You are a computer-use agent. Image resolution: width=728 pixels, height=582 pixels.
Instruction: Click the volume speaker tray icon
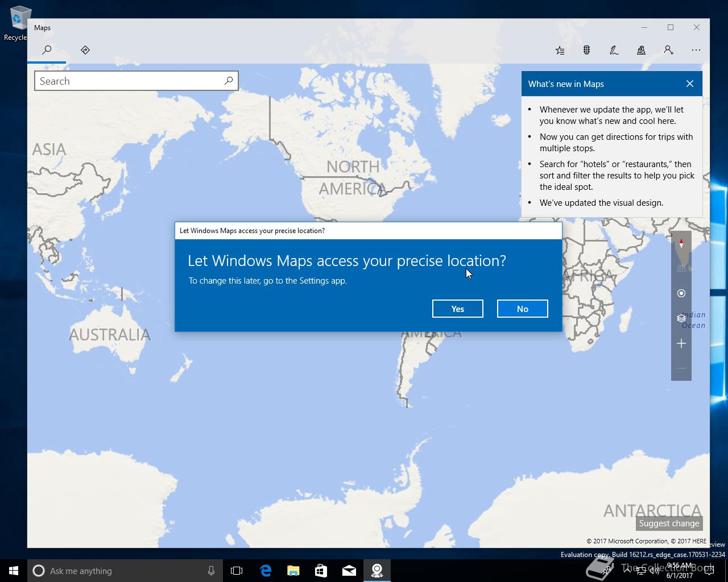655,571
